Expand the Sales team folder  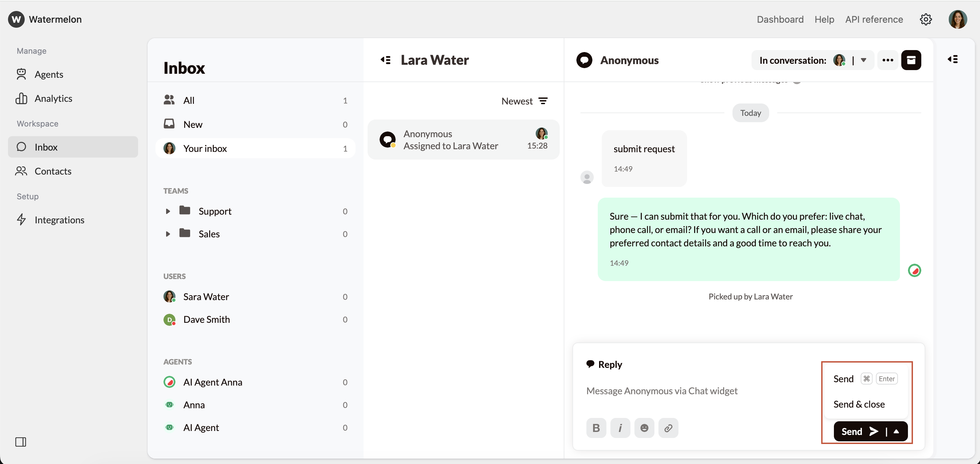(168, 234)
